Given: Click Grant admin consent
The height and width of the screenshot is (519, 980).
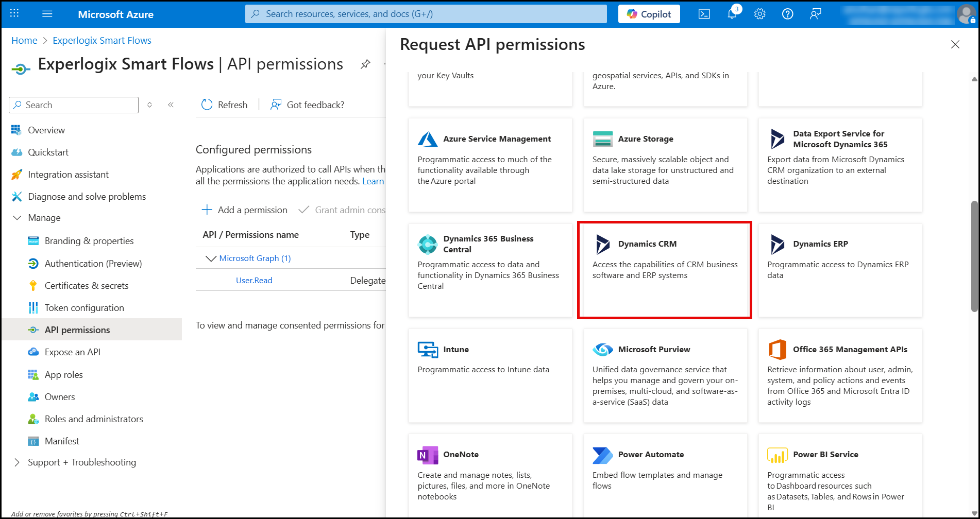Looking at the screenshot, I should (342, 210).
